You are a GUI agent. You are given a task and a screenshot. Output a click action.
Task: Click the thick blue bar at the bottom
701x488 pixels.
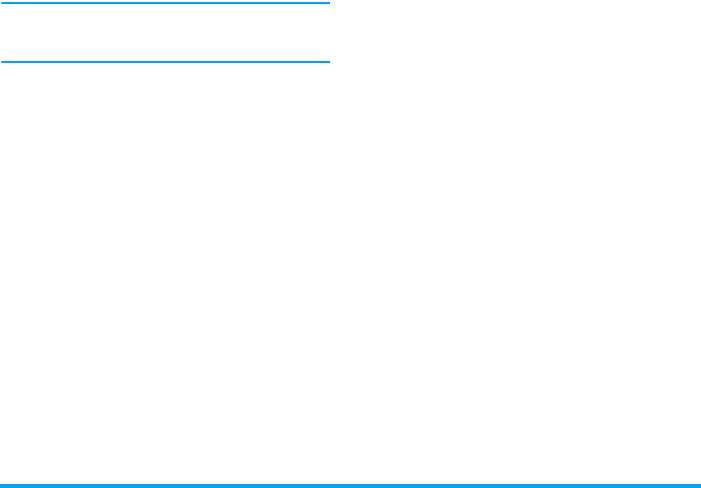click(x=350, y=486)
